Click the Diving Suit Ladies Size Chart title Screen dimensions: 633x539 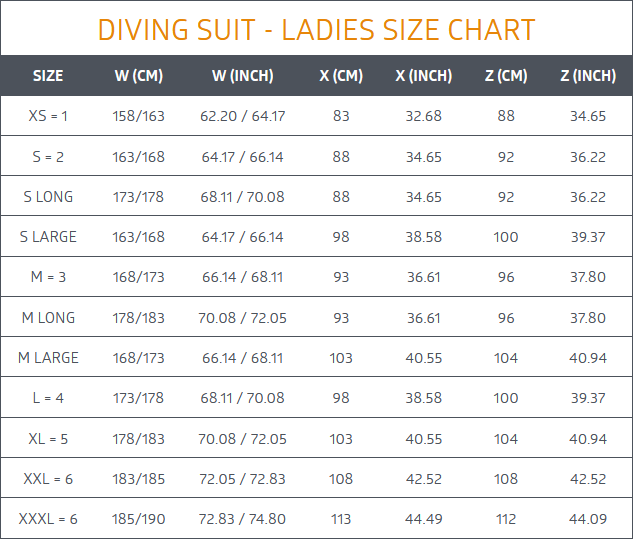(x=316, y=30)
